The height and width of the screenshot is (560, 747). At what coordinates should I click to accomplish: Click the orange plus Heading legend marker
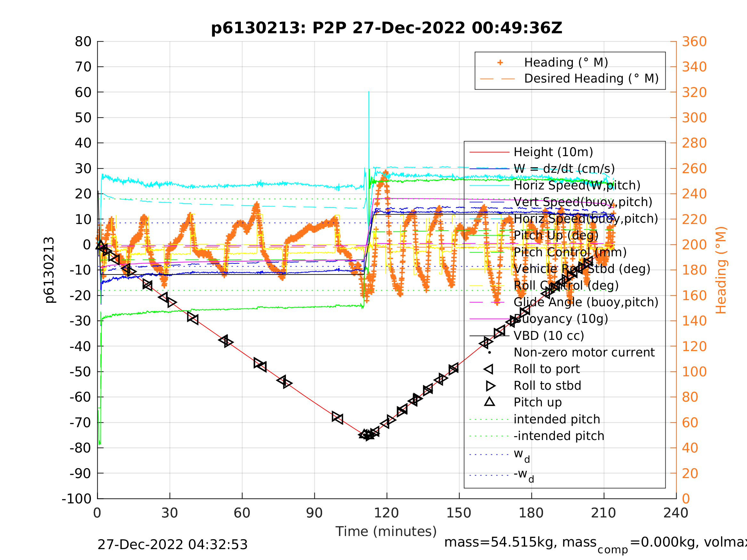(x=500, y=62)
